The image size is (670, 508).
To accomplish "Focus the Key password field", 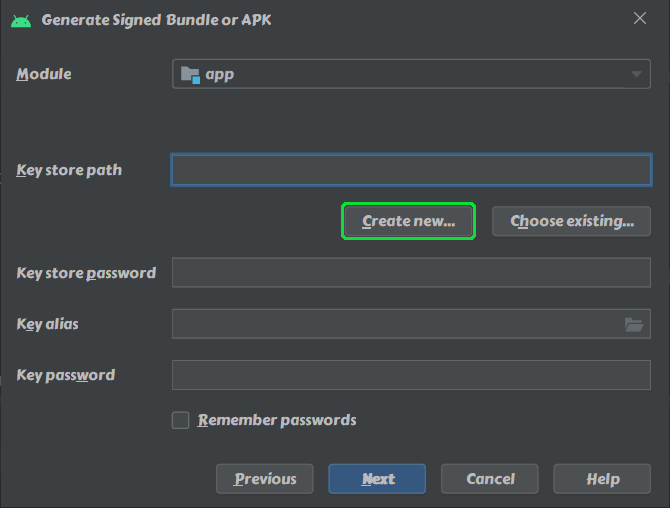I will click(411, 375).
